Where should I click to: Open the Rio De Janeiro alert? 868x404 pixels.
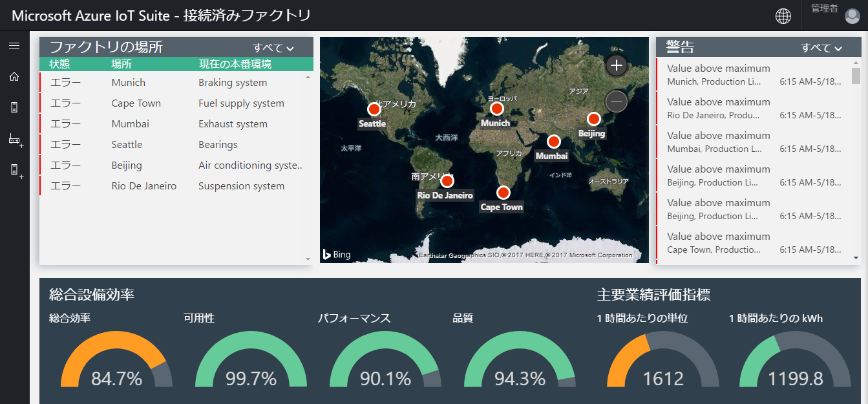(754, 109)
